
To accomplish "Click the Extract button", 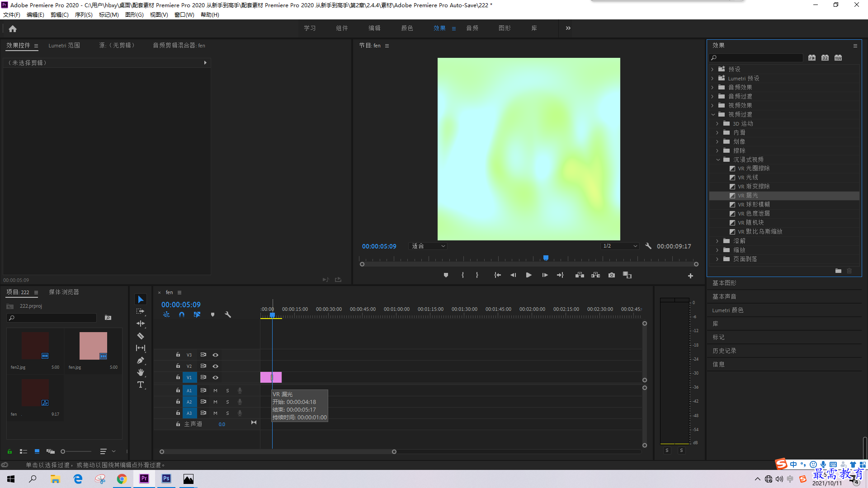I will pos(595,275).
